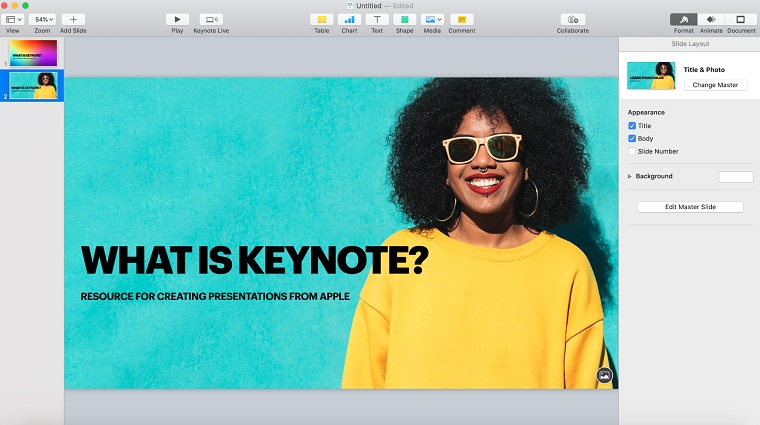Enable the Slide Number checkbox
This screenshot has width=760, height=425.
point(632,151)
